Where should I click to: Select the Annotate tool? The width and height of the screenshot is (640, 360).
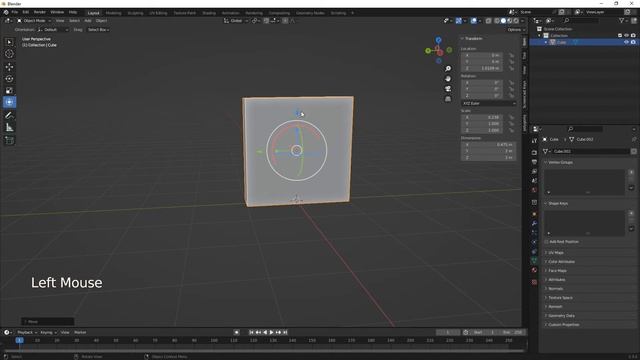(x=9, y=116)
